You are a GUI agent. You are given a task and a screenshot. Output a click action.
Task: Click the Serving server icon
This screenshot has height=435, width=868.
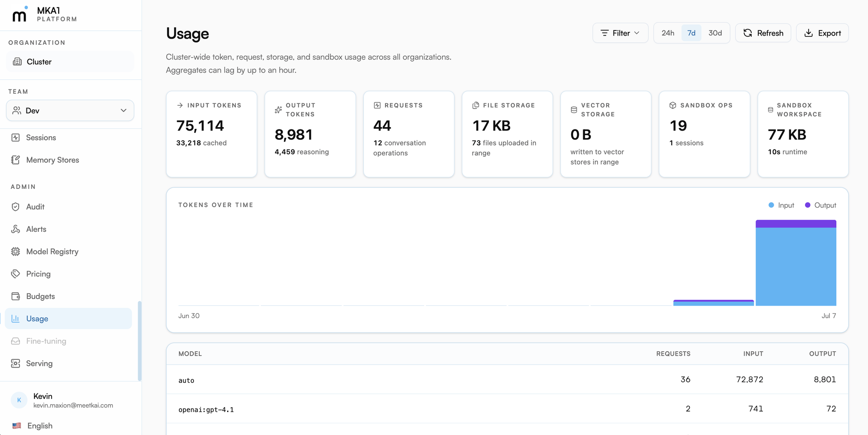click(x=16, y=363)
